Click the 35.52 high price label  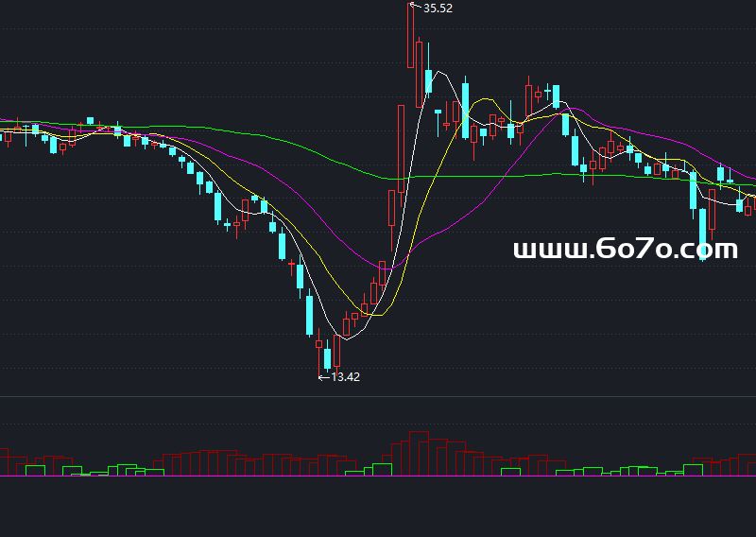438,9
